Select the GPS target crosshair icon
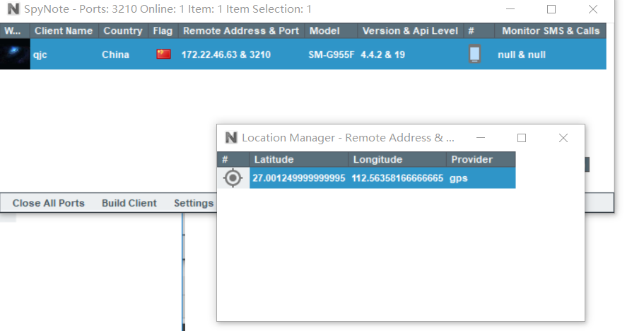644x331 pixels. pyautogui.click(x=233, y=178)
